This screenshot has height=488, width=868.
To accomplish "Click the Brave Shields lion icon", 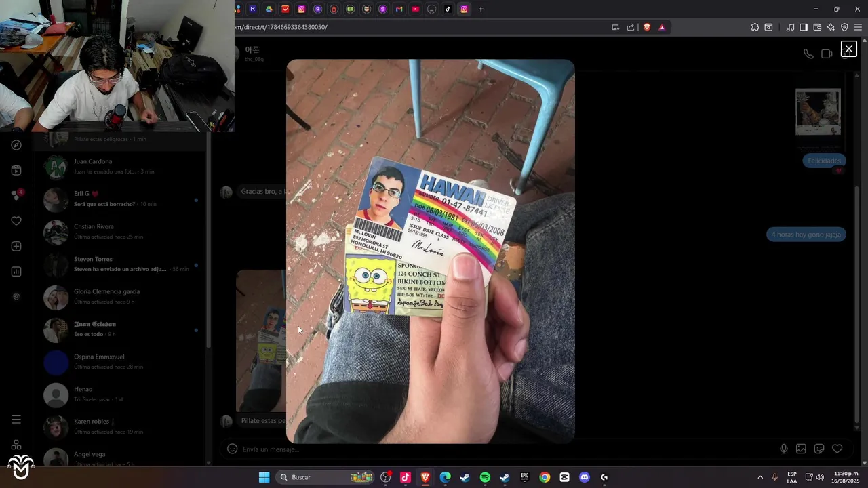I will click(647, 27).
